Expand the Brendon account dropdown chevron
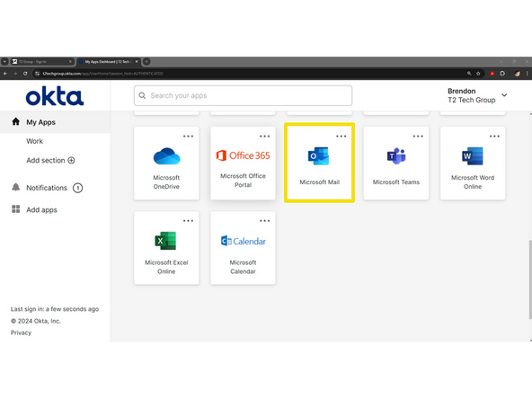This screenshot has height=399, width=532. [504, 95]
